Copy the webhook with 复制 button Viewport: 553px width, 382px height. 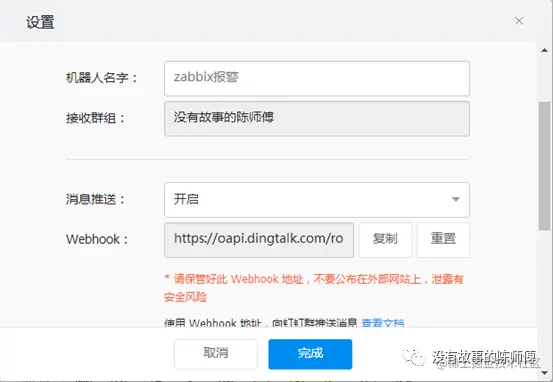tap(385, 240)
